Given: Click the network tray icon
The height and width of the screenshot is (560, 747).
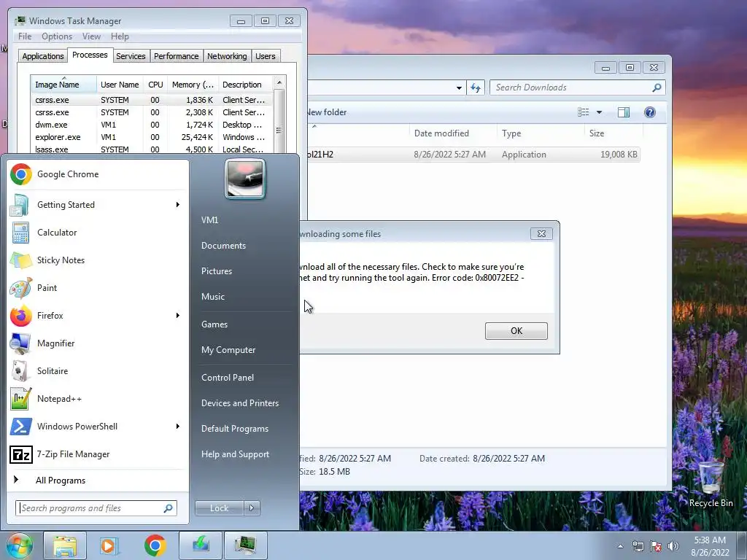Looking at the screenshot, I should [x=638, y=546].
